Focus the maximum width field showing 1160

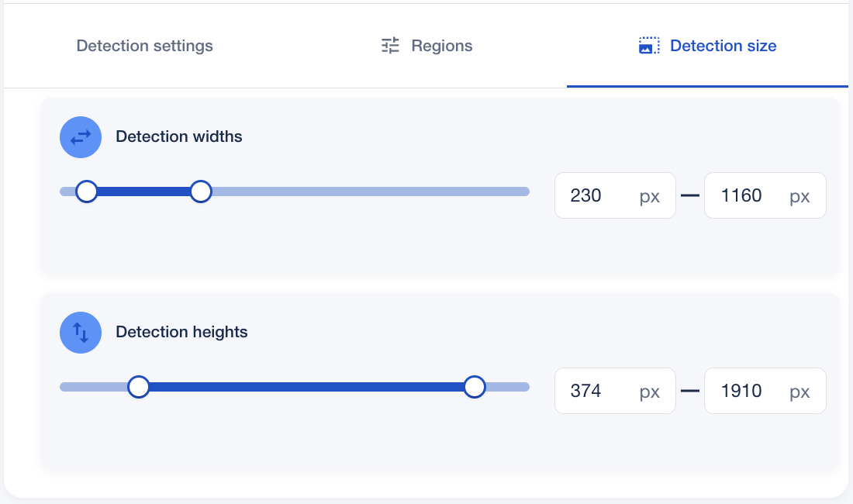[748, 195]
